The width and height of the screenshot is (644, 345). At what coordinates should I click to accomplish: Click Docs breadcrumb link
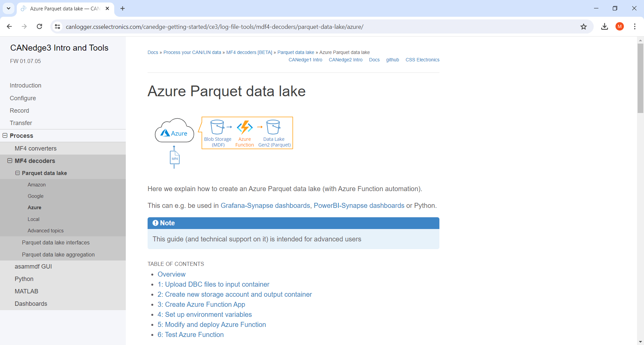click(x=153, y=52)
